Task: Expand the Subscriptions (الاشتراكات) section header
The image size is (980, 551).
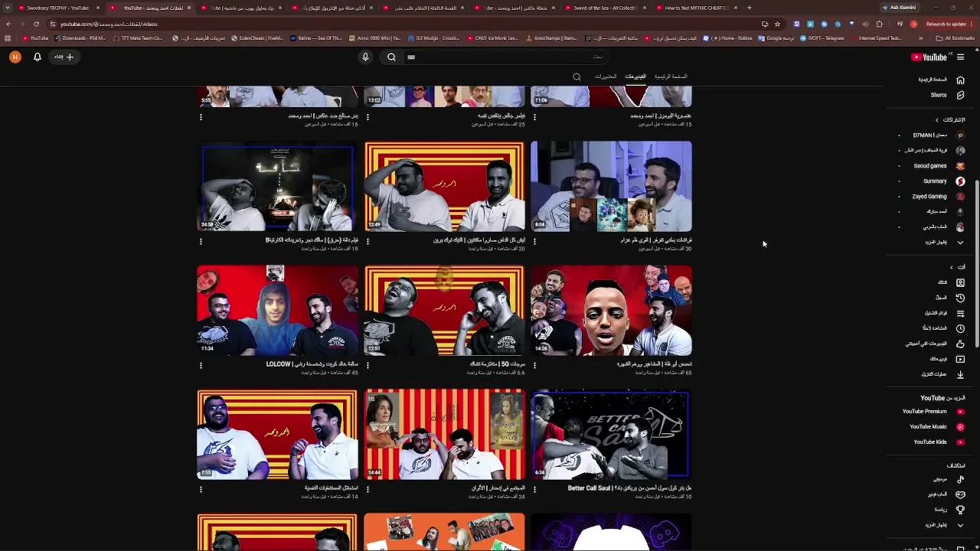Action: pyautogui.click(x=949, y=119)
